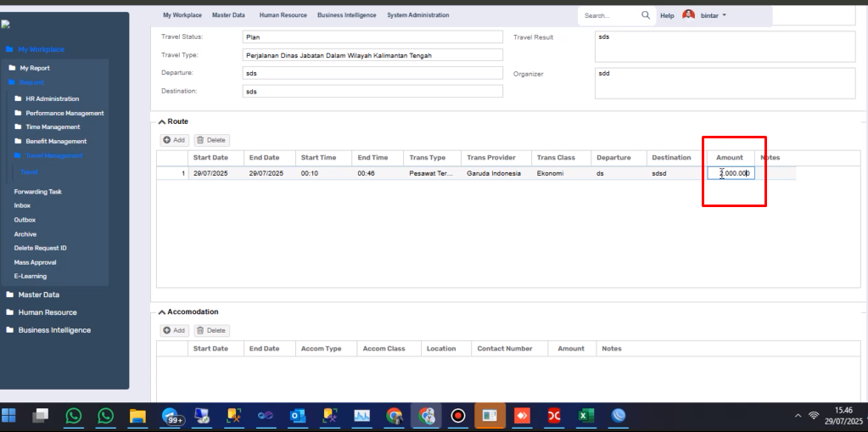Open Forwarding Task in the sidebar
The width and height of the screenshot is (868, 432).
pyautogui.click(x=37, y=192)
